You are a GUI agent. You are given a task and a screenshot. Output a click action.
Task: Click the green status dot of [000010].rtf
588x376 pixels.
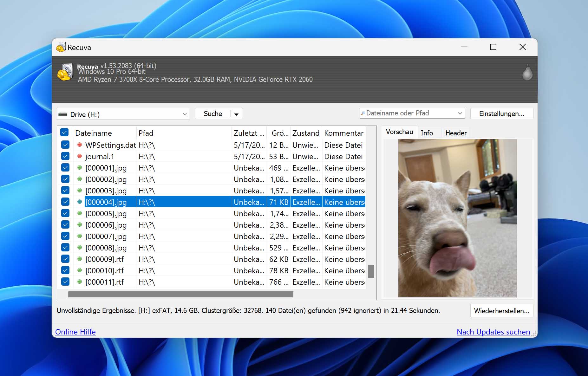[x=80, y=270]
